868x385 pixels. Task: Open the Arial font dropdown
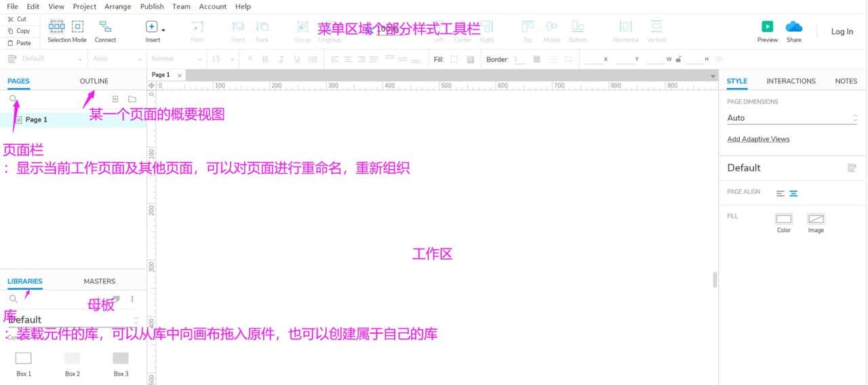click(x=116, y=59)
